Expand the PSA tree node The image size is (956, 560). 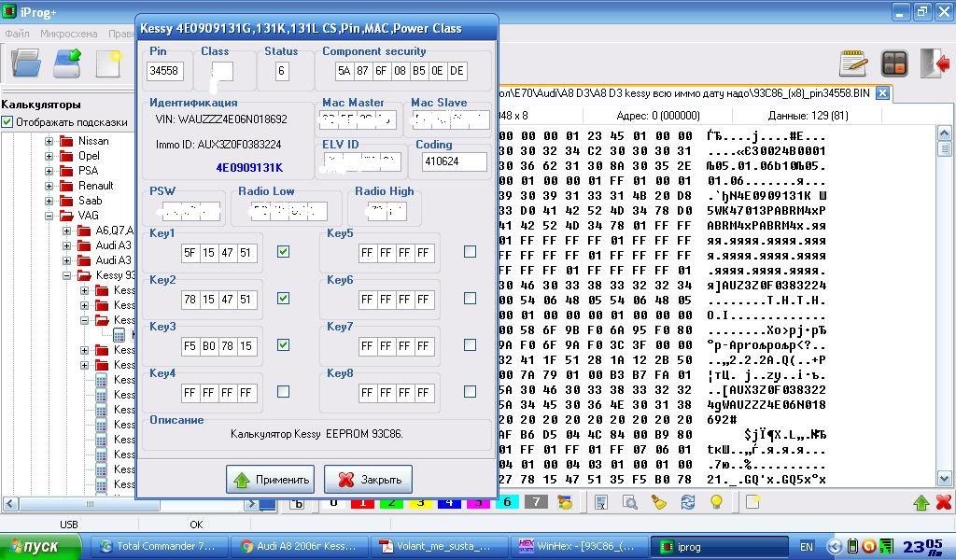pyautogui.click(x=49, y=171)
